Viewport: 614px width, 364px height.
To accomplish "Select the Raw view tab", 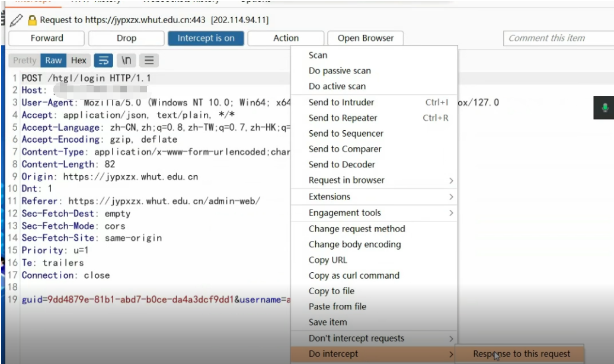I will point(53,60).
